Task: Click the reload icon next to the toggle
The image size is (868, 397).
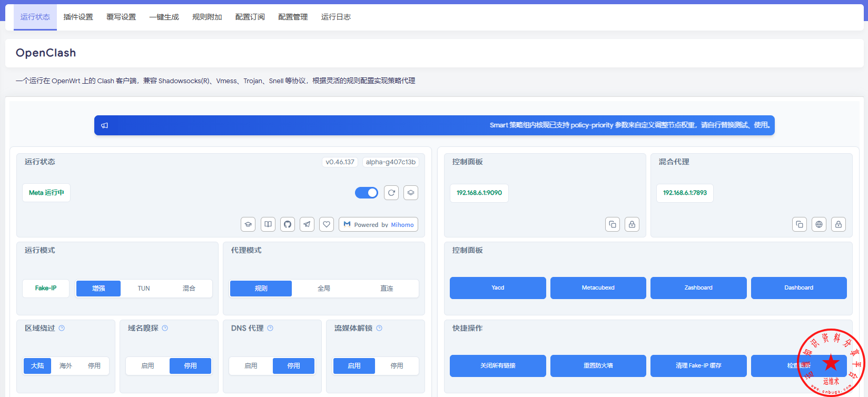Action: pos(391,193)
